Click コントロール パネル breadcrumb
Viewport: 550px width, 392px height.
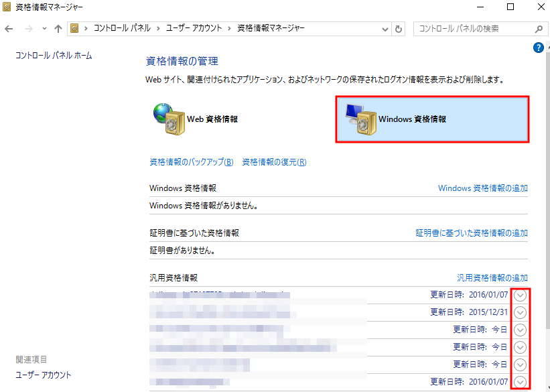(122, 28)
